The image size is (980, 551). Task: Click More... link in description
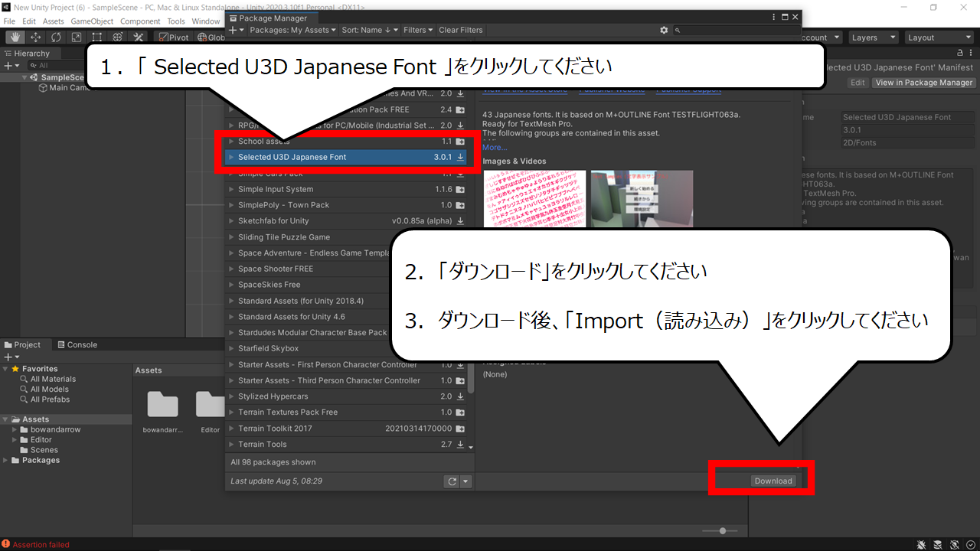point(495,147)
